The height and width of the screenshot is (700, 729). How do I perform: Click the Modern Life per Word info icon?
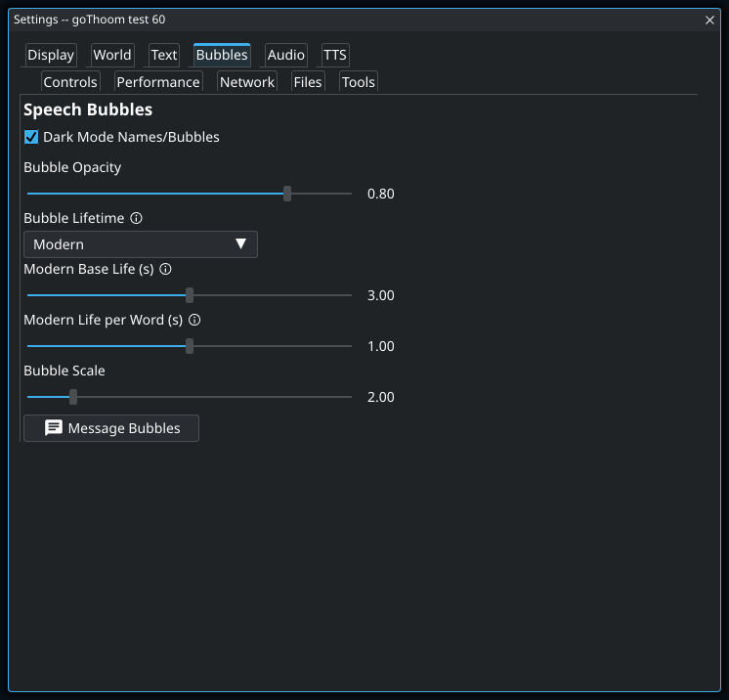click(194, 320)
